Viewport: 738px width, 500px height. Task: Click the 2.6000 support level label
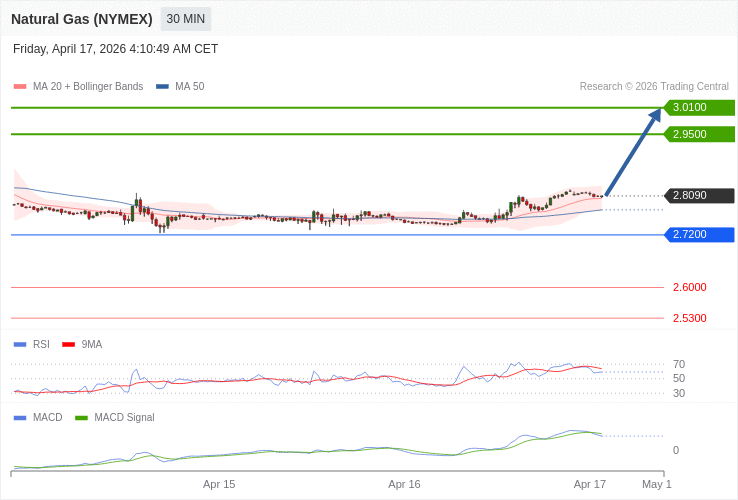[x=689, y=287]
